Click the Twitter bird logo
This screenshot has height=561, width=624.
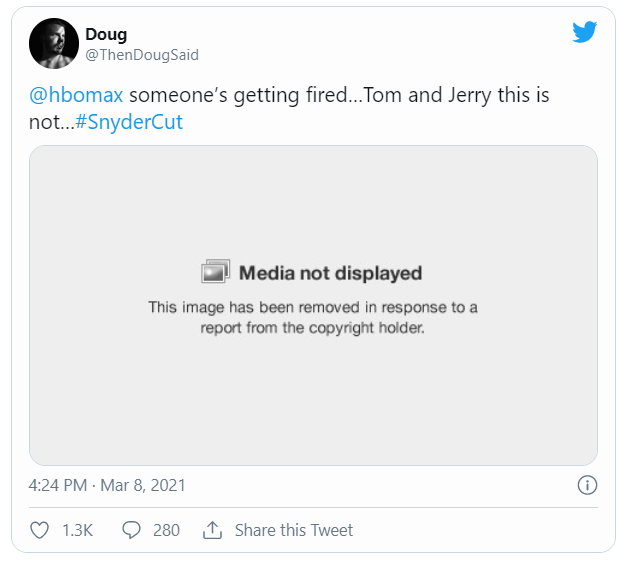(585, 32)
